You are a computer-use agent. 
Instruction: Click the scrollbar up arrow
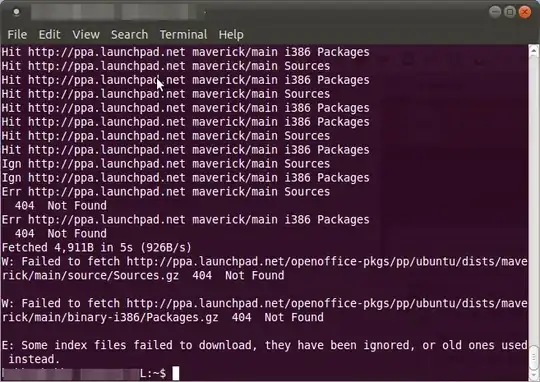534,51
